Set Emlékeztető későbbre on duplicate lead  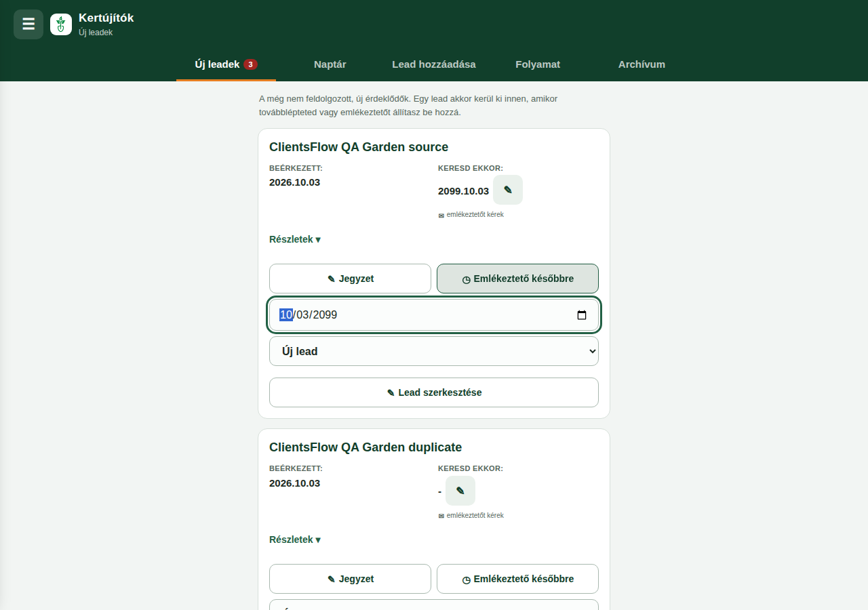point(517,579)
